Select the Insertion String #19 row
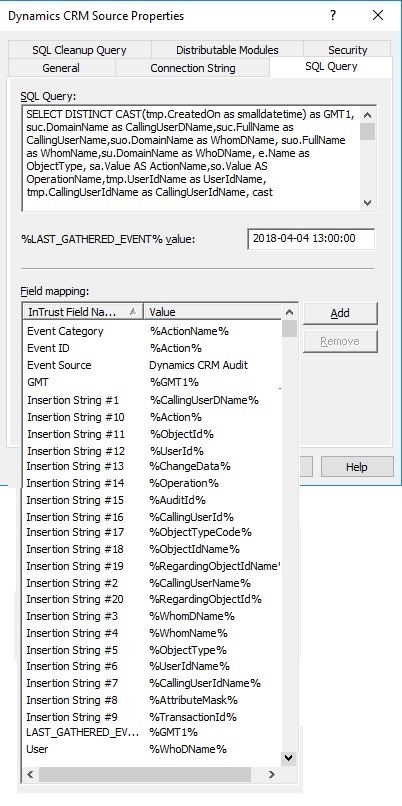The image size is (402, 806). [153, 566]
